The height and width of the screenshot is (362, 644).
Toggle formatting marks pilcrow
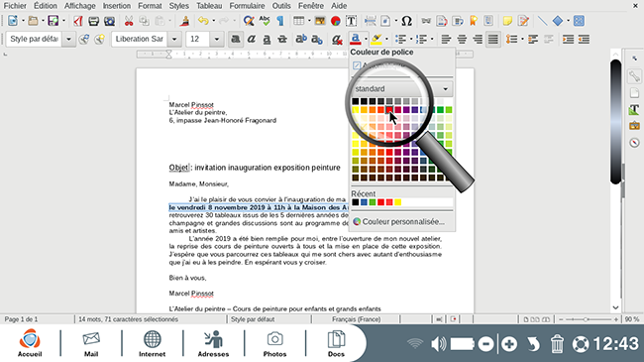click(x=280, y=21)
